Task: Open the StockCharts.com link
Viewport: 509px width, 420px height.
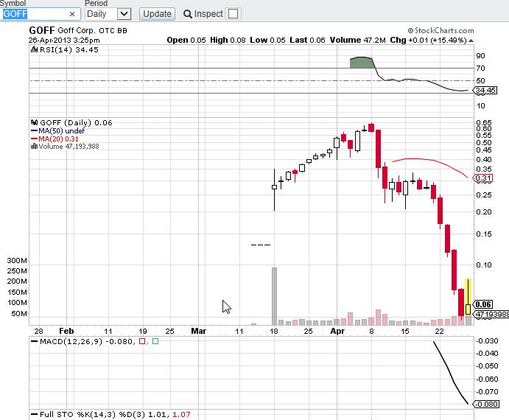Action: tap(440, 30)
